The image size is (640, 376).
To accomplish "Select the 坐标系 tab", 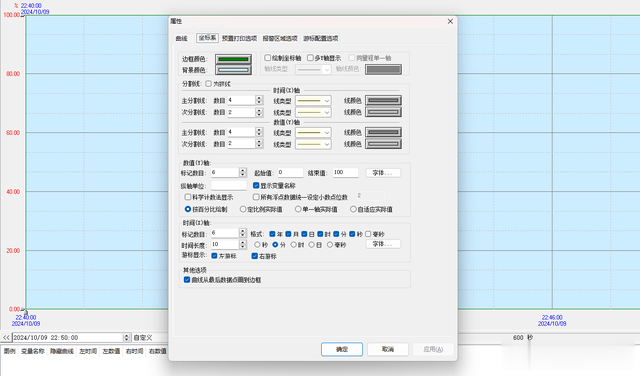I will (x=207, y=38).
